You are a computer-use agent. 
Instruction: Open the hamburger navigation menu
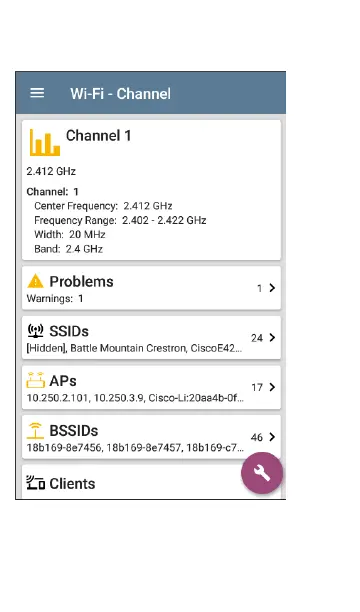point(37,93)
